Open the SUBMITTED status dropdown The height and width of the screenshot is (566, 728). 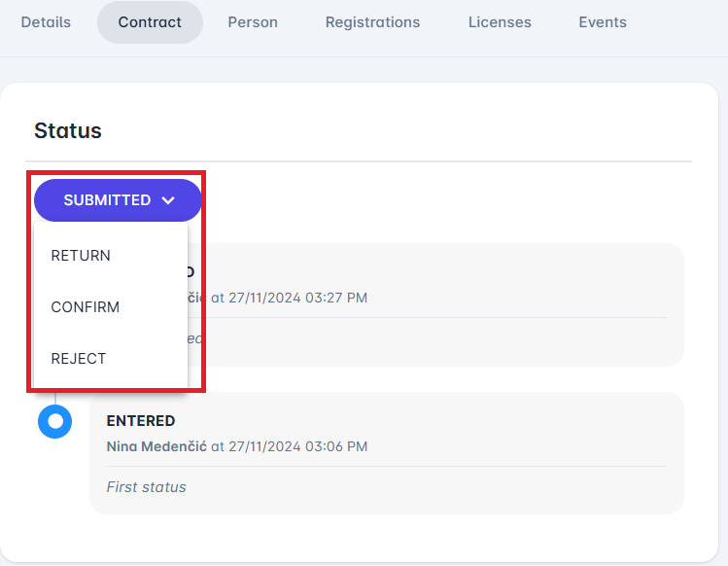(118, 200)
